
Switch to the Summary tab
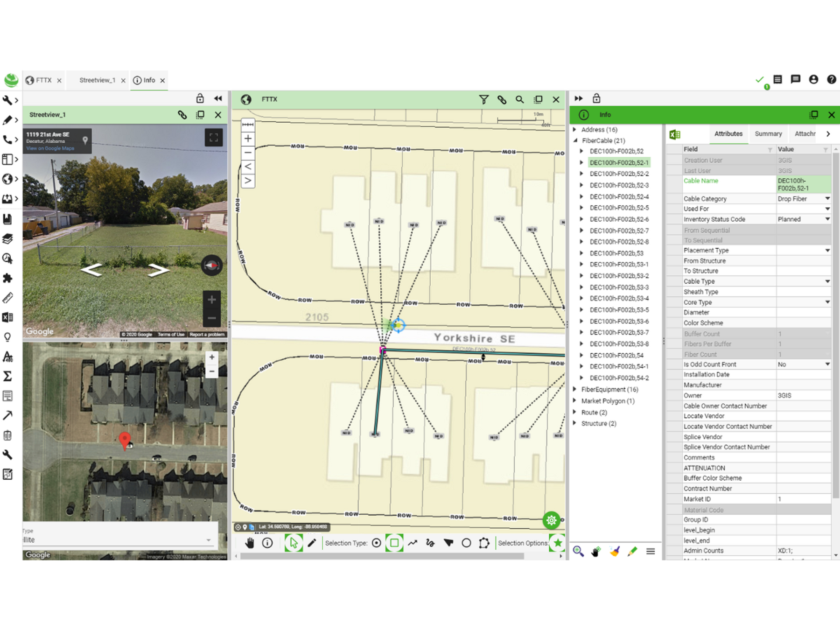pyautogui.click(x=768, y=134)
